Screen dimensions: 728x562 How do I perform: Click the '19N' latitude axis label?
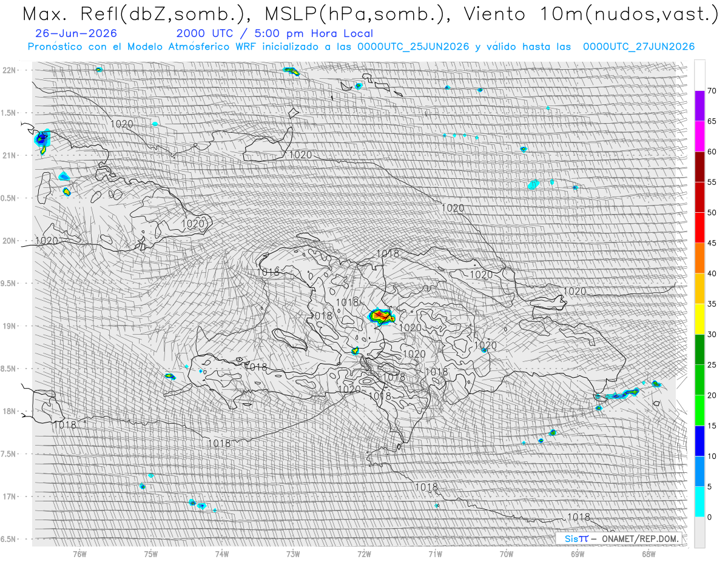[10, 326]
